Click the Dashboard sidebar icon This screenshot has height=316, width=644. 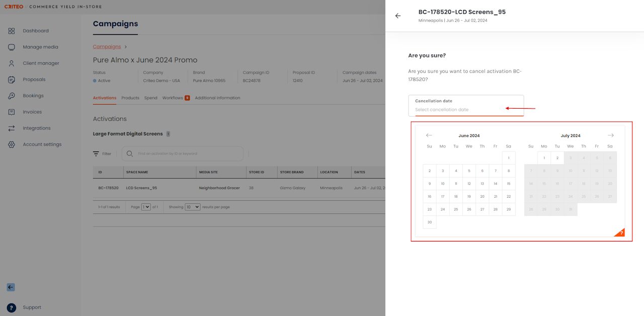[12, 31]
